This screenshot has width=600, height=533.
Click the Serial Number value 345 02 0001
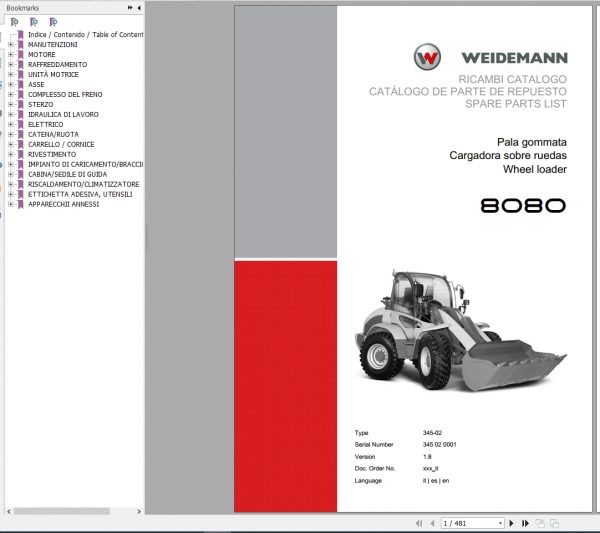click(439, 445)
